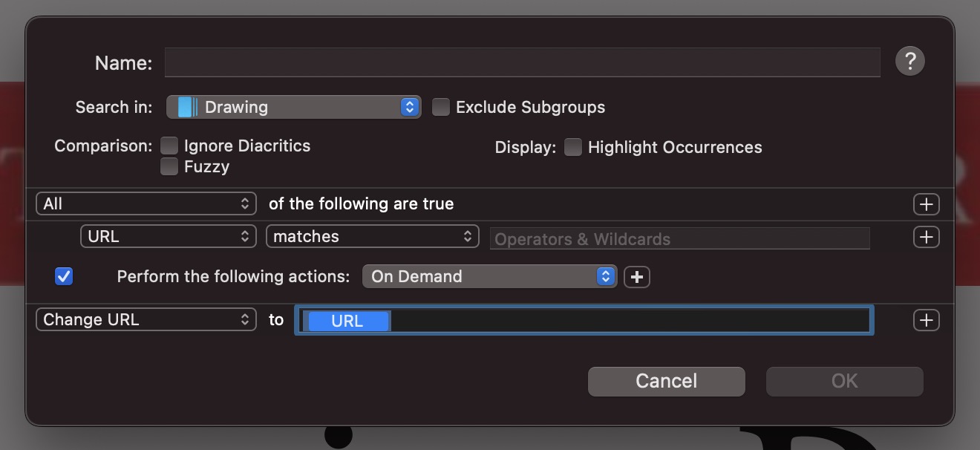Open the Change URL action dropdown
This screenshot has width=980, height=450.
click(146, 320)
